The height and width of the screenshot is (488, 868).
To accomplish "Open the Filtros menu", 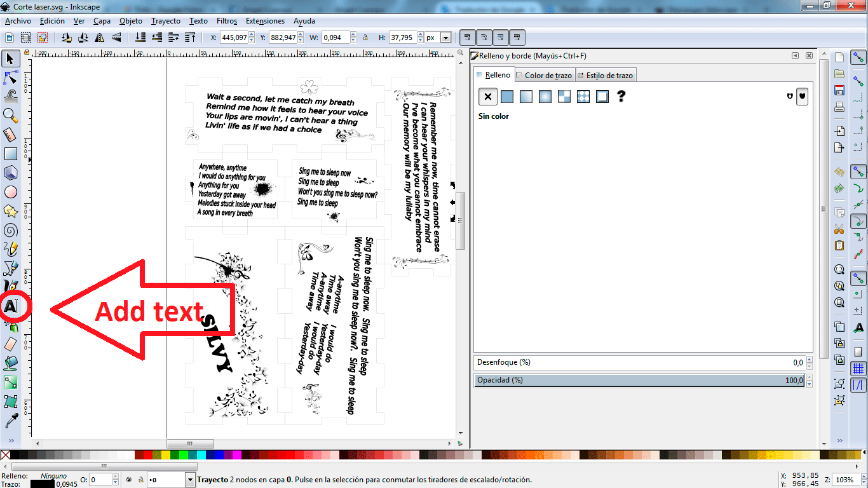I will click(227, 20).
